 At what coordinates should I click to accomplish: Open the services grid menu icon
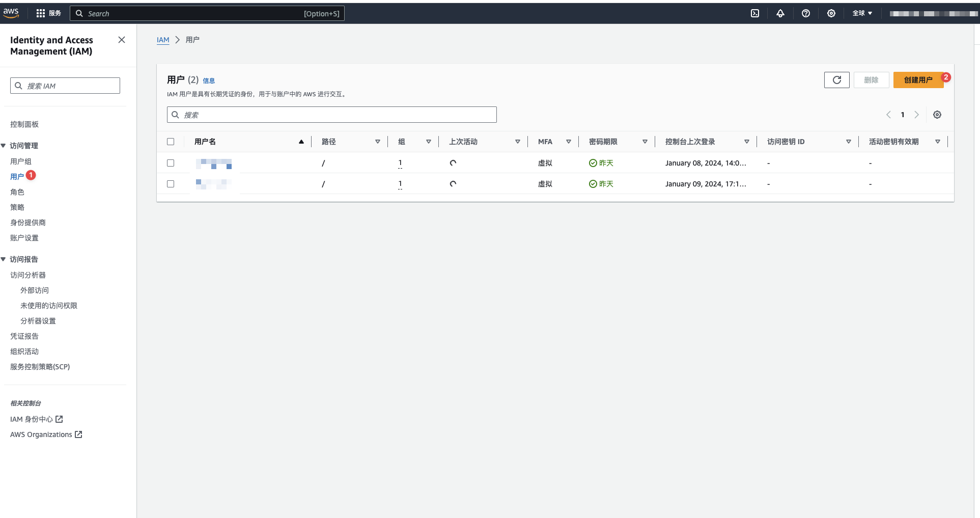(41, 13)
